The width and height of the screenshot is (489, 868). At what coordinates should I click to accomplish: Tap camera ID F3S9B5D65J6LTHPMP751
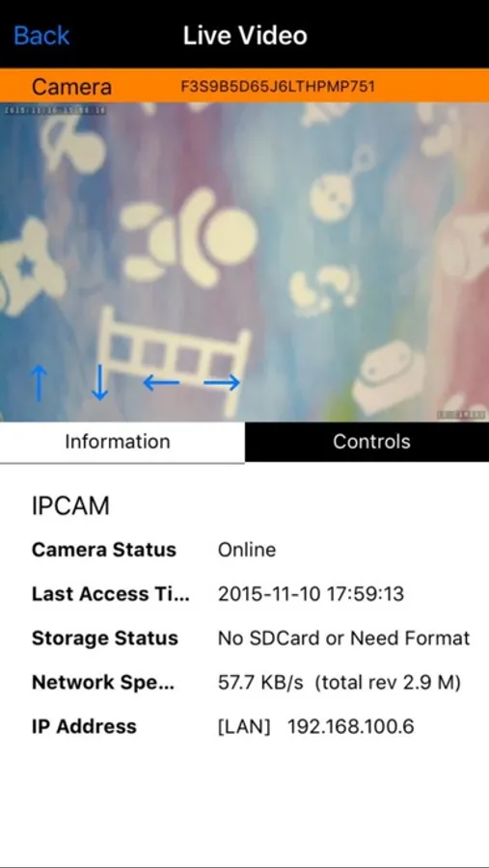(278, 87)
